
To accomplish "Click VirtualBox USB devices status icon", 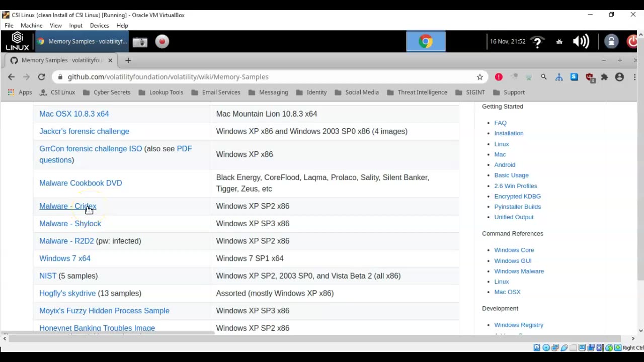I will coord(564,347).
